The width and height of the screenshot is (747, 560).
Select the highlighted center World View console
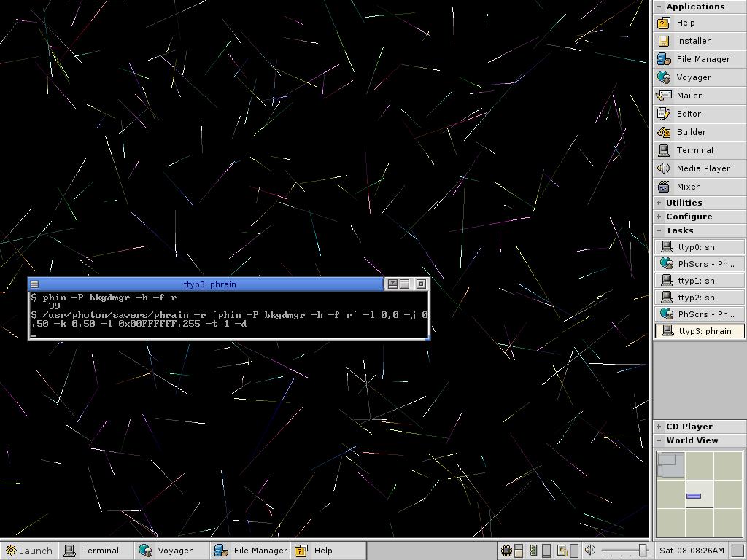tap(700, 494)
